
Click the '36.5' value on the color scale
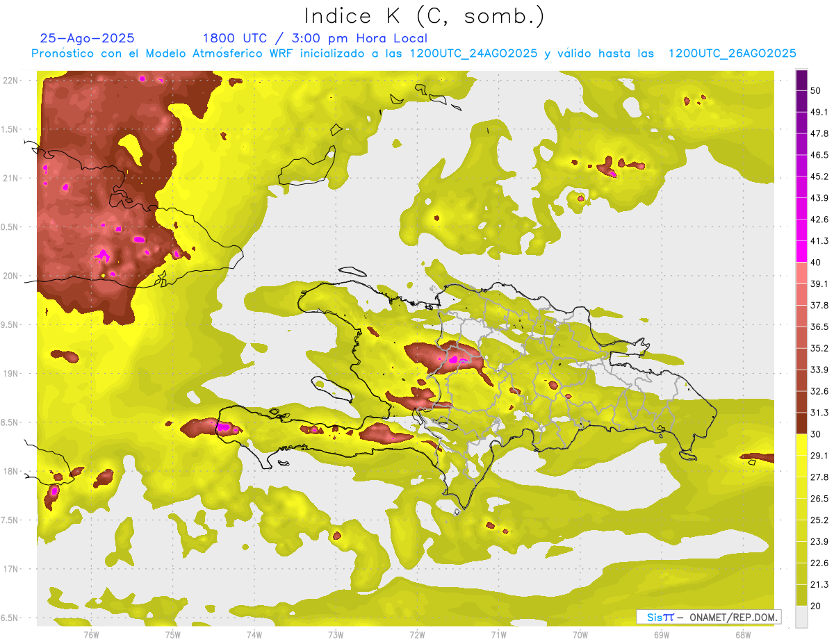819,327
